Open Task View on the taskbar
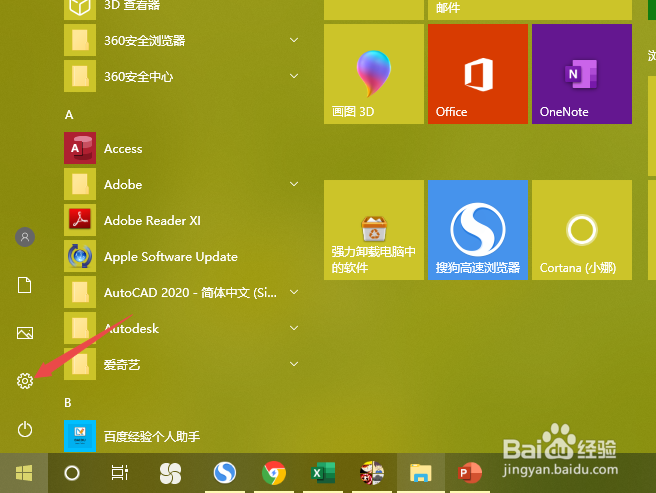The width and height of the screenshot is (656, 493). point(120,473)
